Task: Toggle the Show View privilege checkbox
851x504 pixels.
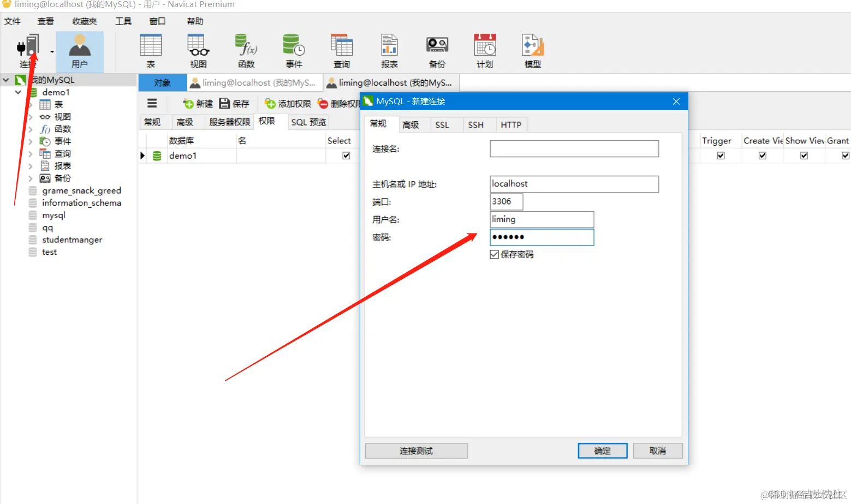Action: [x=804, y=155]
